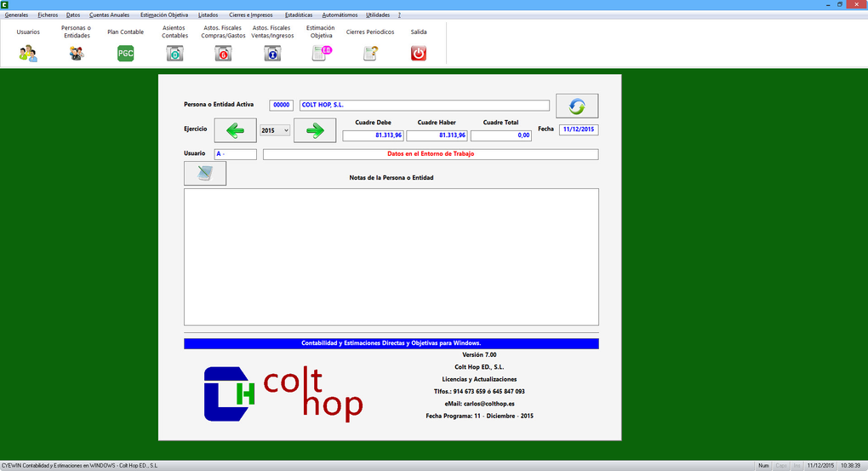Click the eMail carlos@colthop.es text
This screenshot has width=868, height=471.
[479, 404]
